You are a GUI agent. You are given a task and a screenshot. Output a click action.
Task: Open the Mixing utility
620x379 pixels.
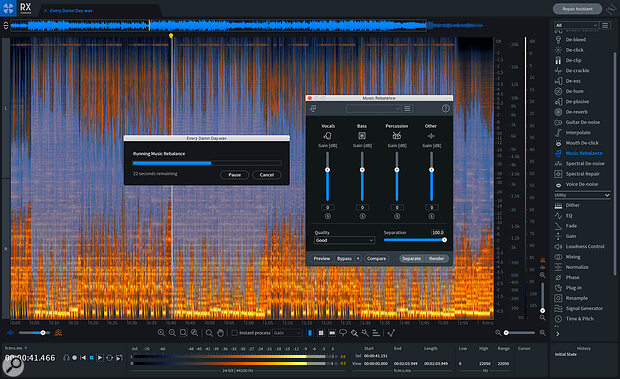[568, 256]
